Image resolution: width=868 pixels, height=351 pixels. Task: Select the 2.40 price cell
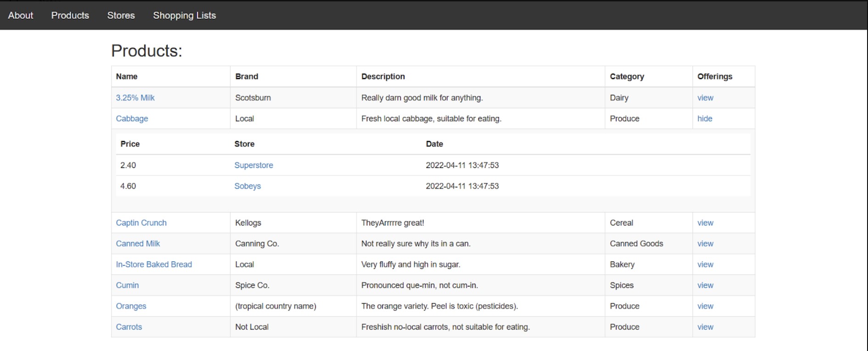coord(173,165)
